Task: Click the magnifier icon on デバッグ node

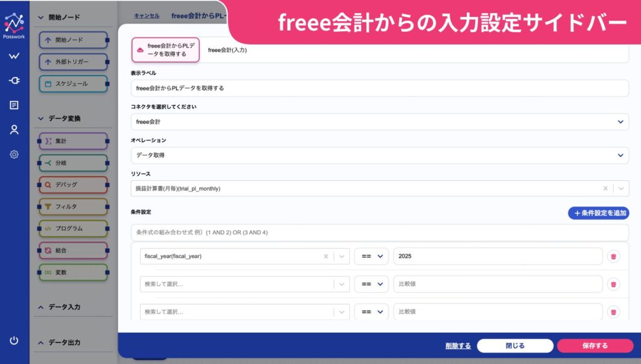Action: coord(48,185)
